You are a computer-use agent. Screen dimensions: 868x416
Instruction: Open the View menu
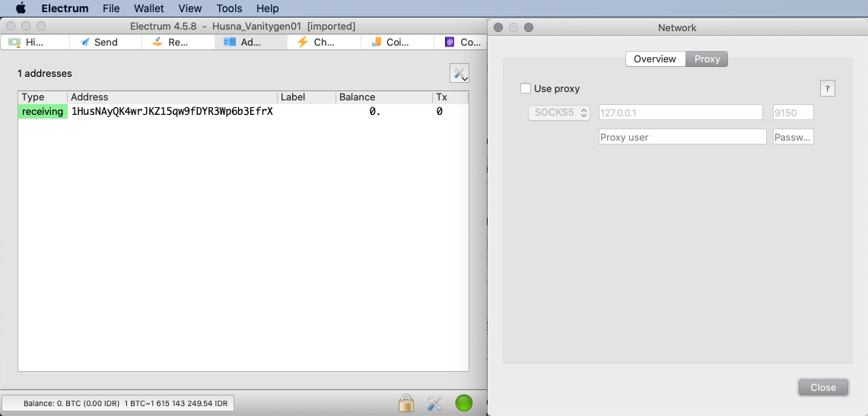(190, 8)
